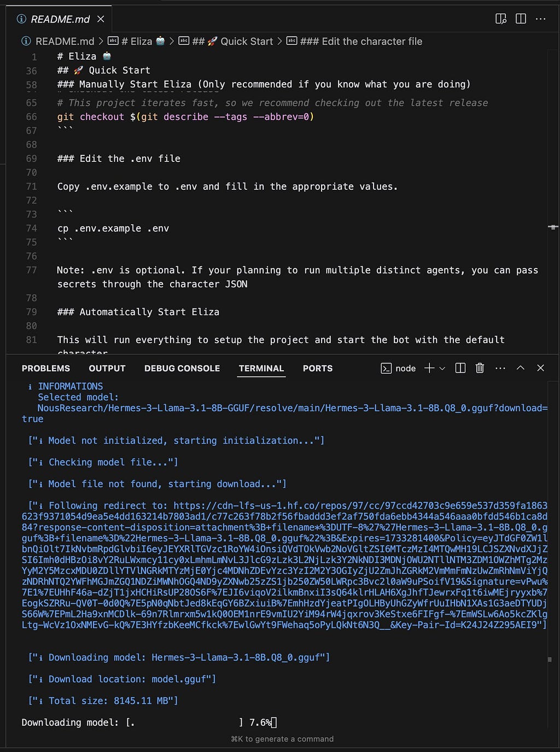
Task: Click 'Checking model file...' terminal line
Action: pyautogui.click(x=103, y=463)
